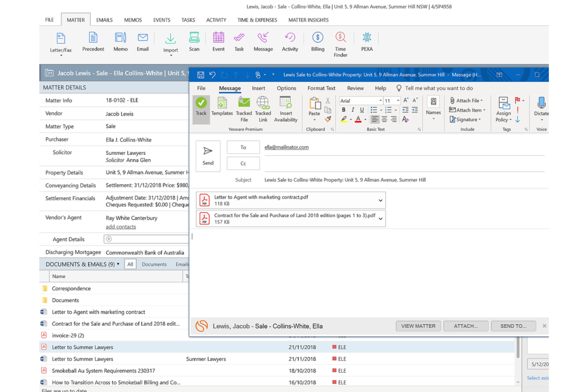Screen dimensions: 588x392
Task: Open the Names address book
Action: pyautogui.click(x=433, y=108)
